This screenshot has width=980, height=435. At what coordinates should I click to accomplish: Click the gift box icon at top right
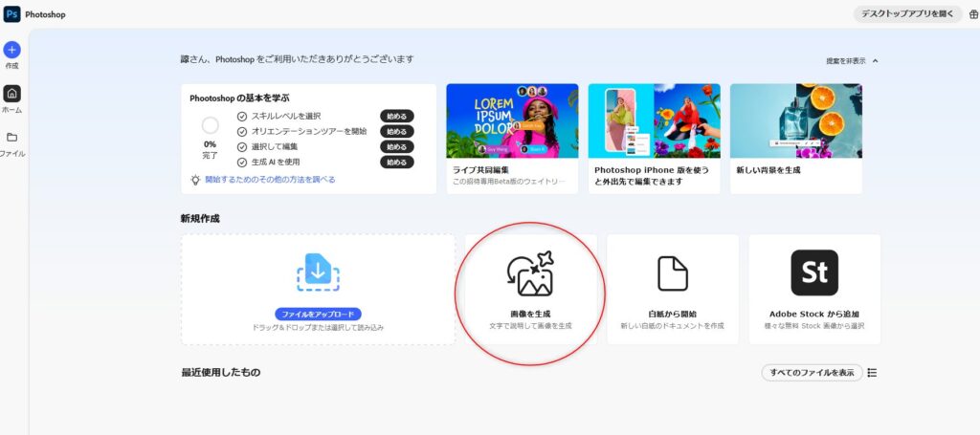973,14
